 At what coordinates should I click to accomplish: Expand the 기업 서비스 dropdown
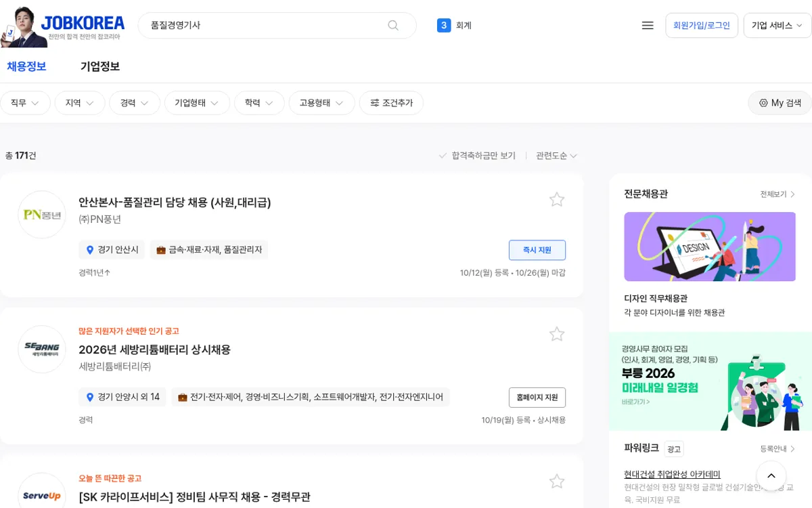pos(777,25)
